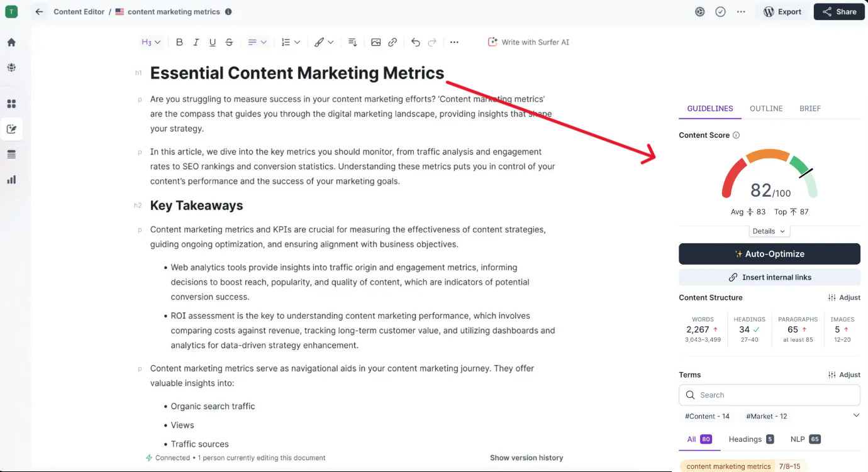Click the Terms search field
This screenshot has height=472, width=868.
coord(769,395)
